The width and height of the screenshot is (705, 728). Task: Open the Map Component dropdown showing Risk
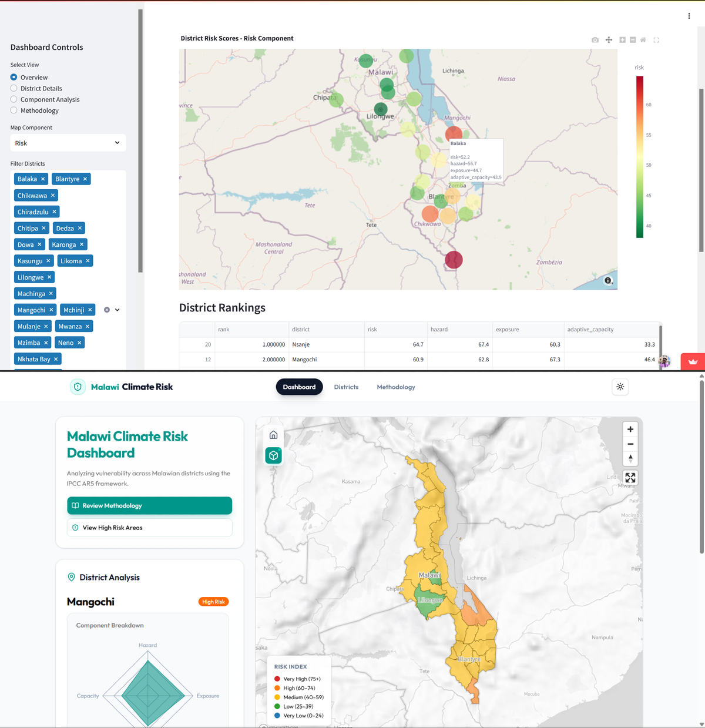68,143
